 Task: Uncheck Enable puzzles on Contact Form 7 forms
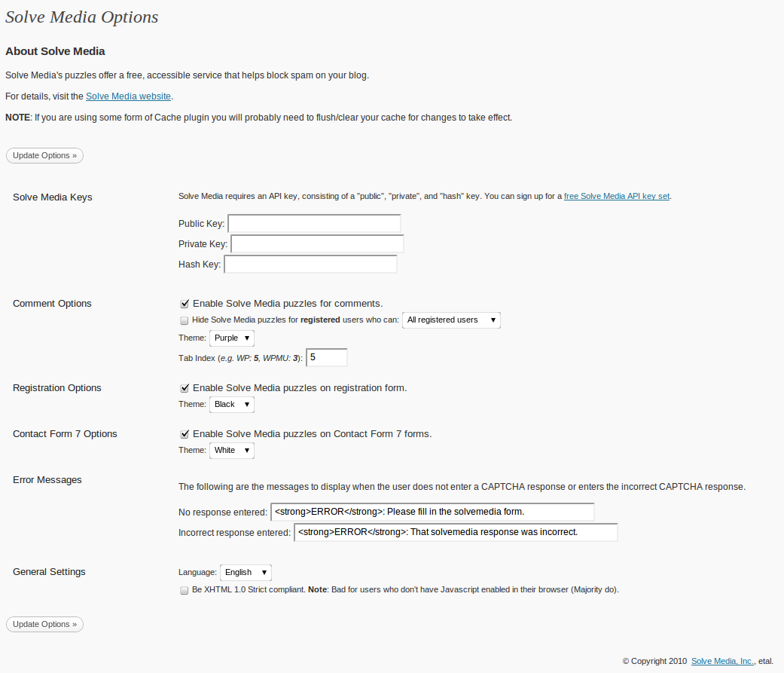click(185, 434)
